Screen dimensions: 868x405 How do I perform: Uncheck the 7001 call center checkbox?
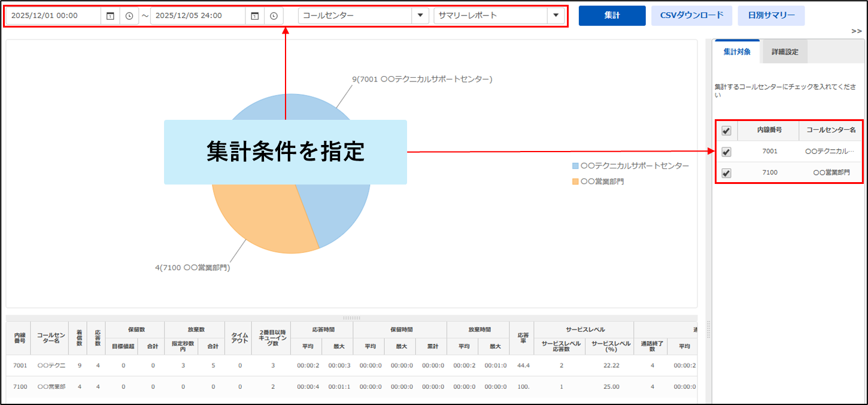(726, 152)
